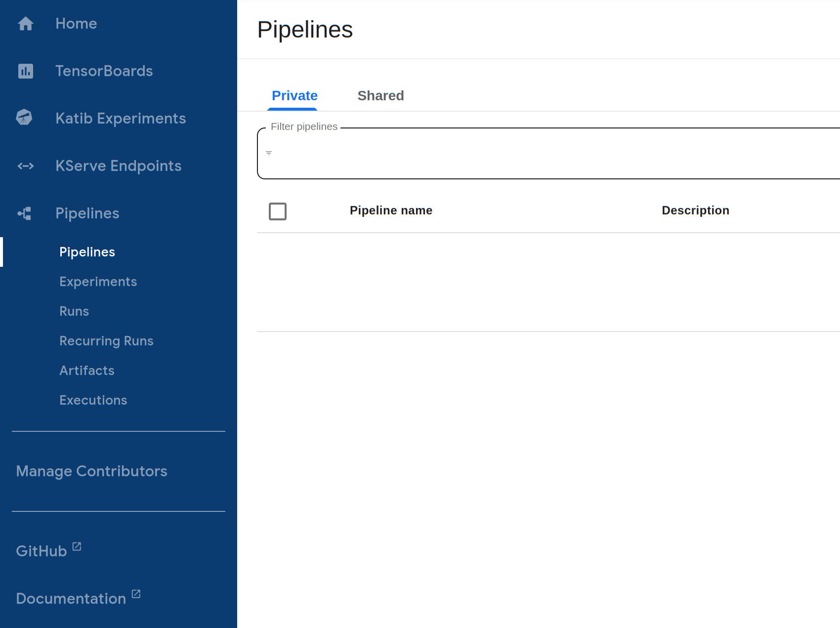Viewport: 840px width, 628px height.
Task: Open Manage Contributors
Action: click(x=91, y=471)
